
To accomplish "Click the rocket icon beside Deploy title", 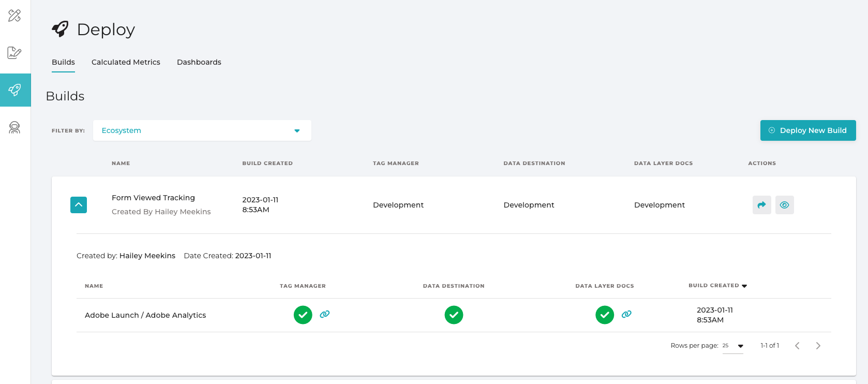I will [x=60, y=29].
